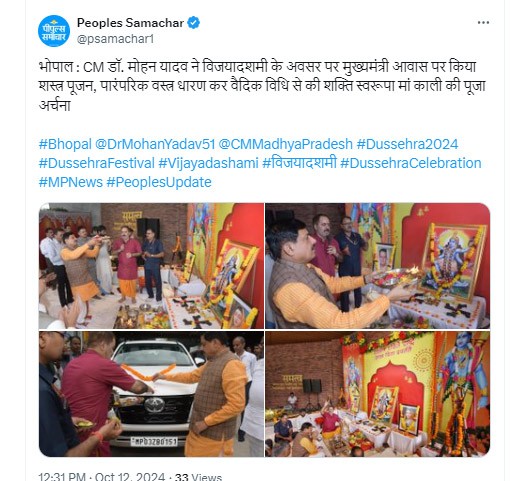Open bottom-right photo of decorated stage backdrop
The image size is (510, 481).
pyautogui.click(x=378, y=394)
